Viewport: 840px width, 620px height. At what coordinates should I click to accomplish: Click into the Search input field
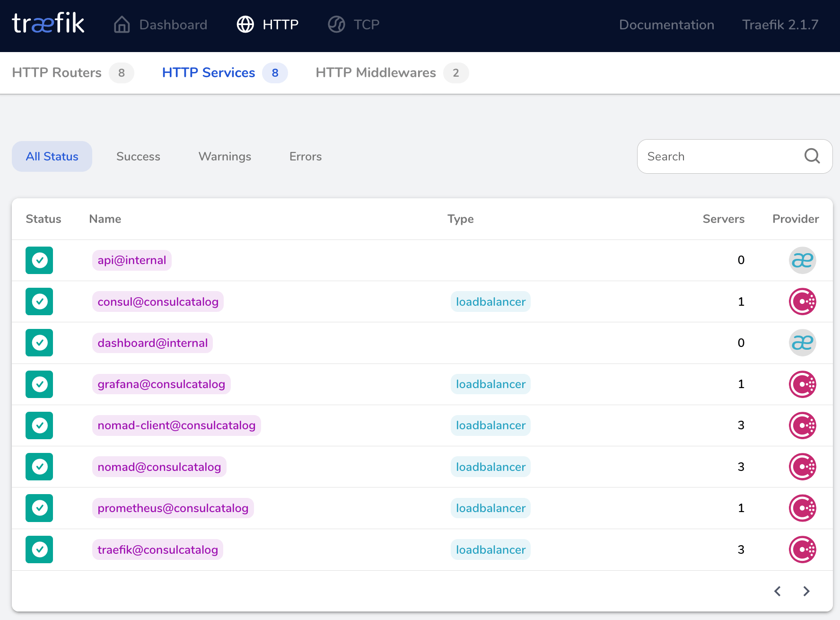coord(719,157)
